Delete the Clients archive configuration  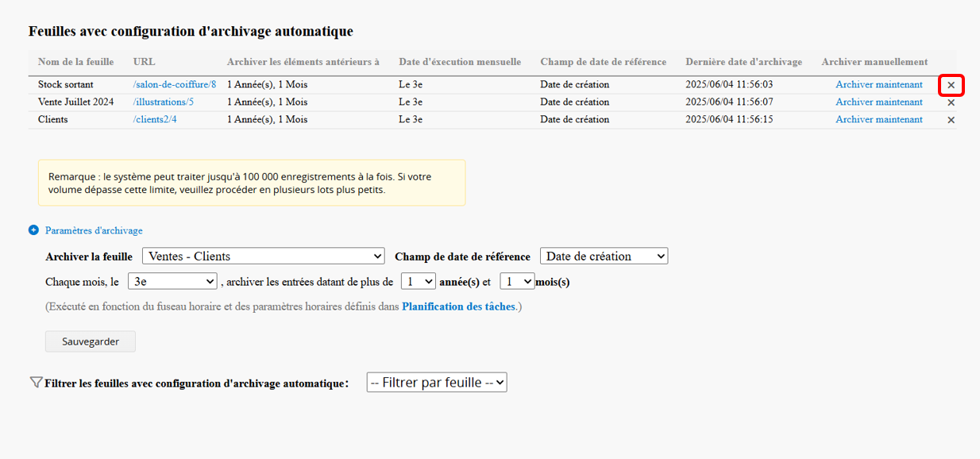951,120
